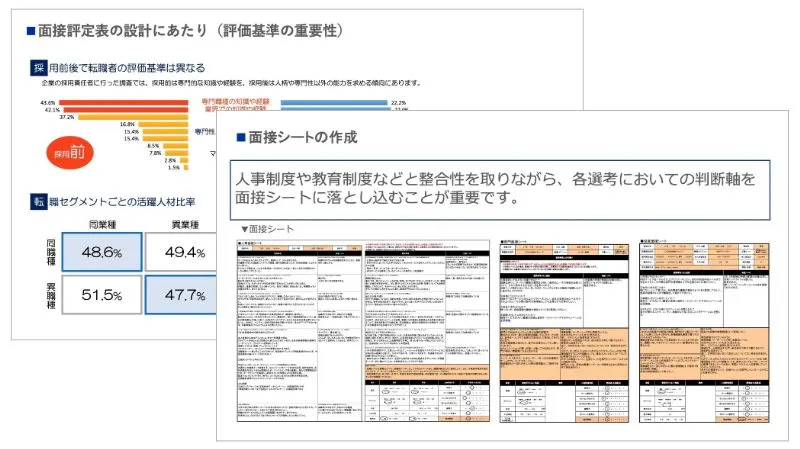
Task: Click the 同業種 column header
Action: point(102,224)
